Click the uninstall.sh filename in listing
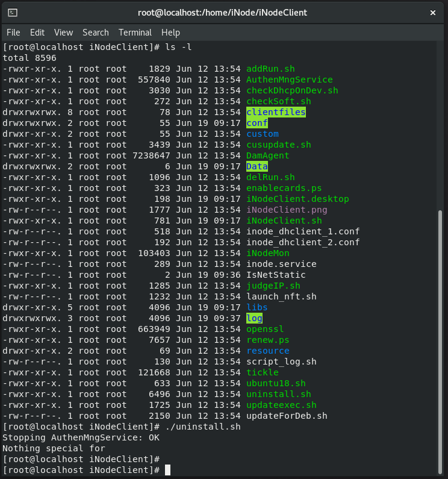 pos(279,394)
